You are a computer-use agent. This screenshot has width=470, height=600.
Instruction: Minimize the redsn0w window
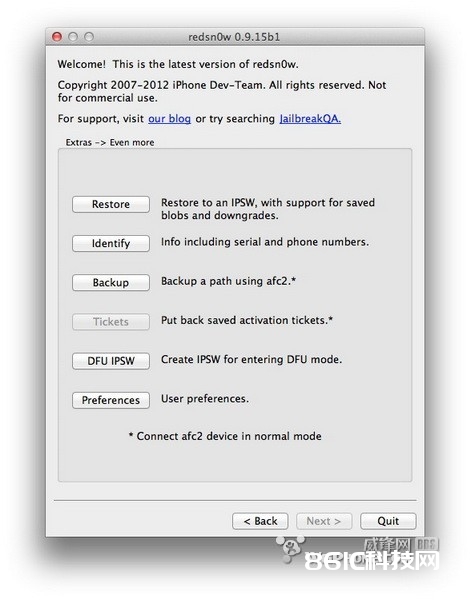tap(73, 37)
